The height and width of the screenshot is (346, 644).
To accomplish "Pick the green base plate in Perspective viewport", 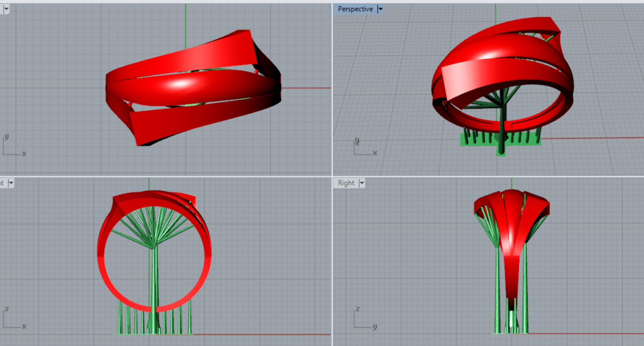I will 469,141.
